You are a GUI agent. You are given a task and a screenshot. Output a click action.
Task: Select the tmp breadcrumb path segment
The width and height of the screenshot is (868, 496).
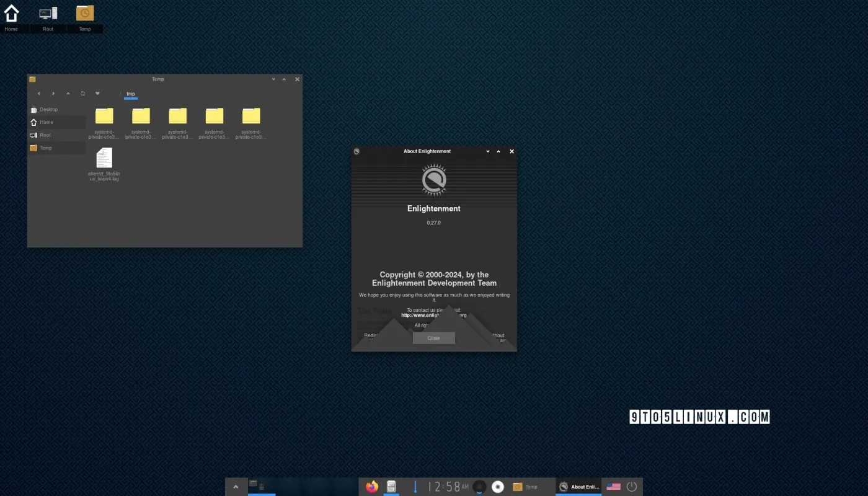tap(131, 94)
